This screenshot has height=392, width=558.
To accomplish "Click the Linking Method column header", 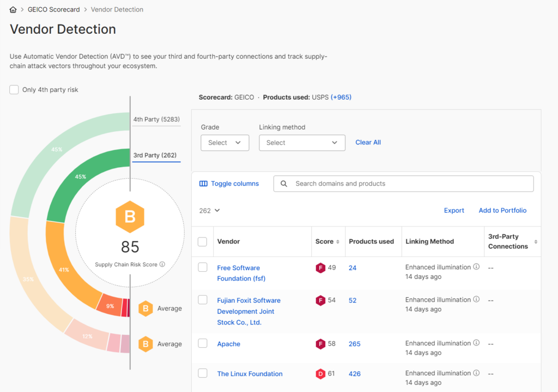I will [x=429, y=242].
